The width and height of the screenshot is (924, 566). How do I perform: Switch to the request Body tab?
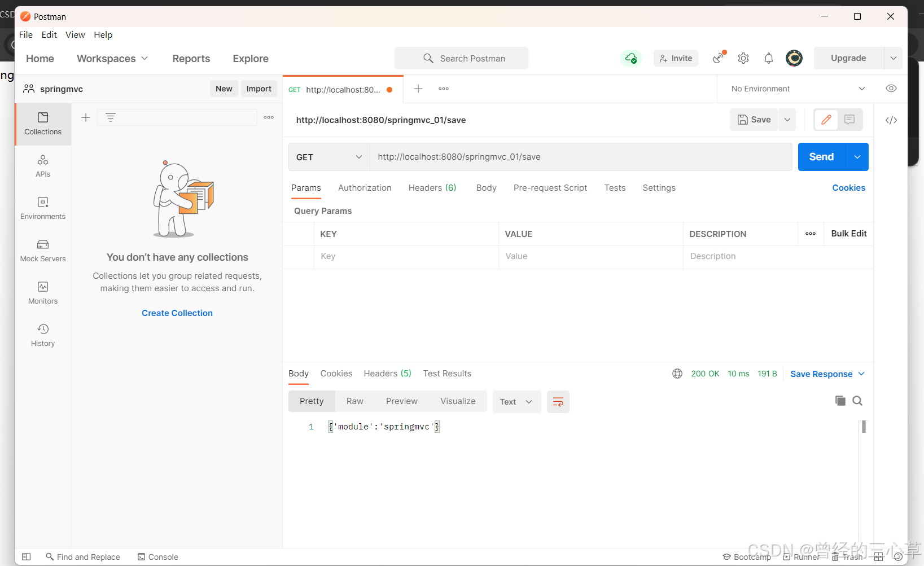coord(486,188)
